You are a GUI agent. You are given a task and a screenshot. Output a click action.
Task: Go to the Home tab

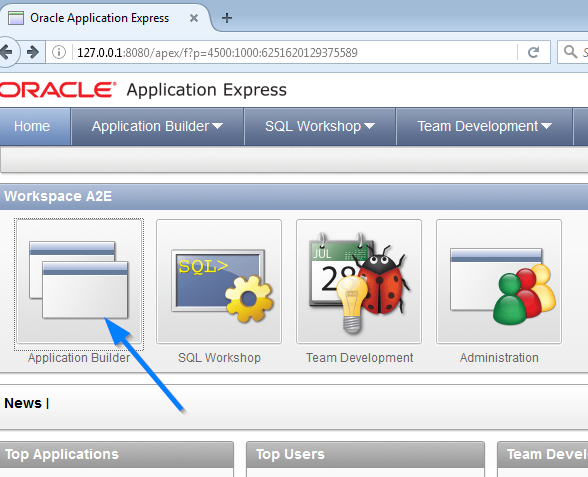coord(35,126)
